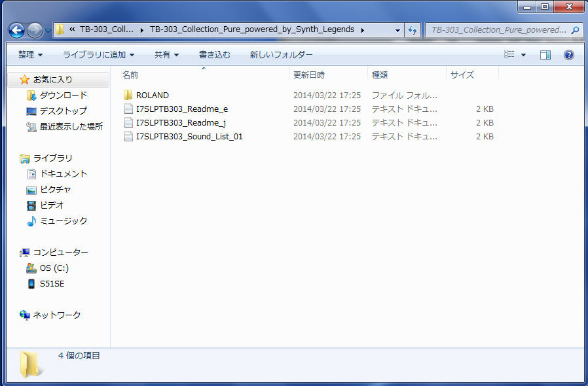Select the I7SLPTB303_Readme_e file name
588x386 pixels.
click(182, 109)
